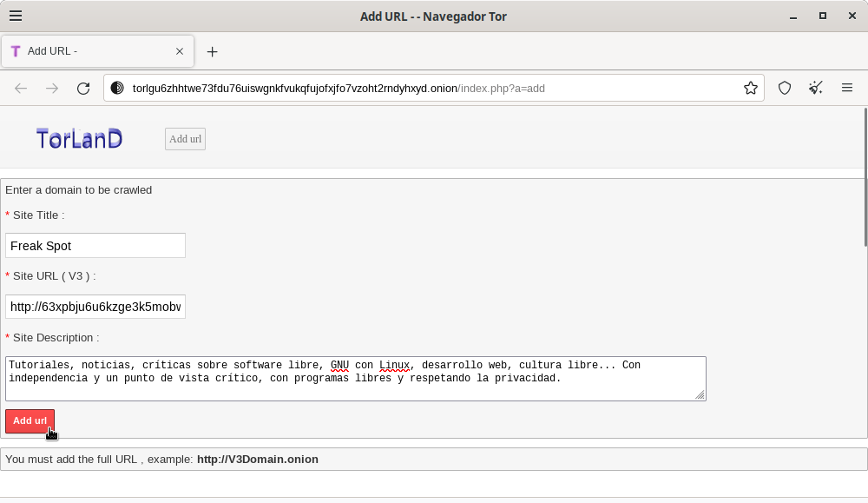The width and height of the screenshot is (868, 503).
Task: Focus the Site URL V3 field
Action: (x=95, y=306)
